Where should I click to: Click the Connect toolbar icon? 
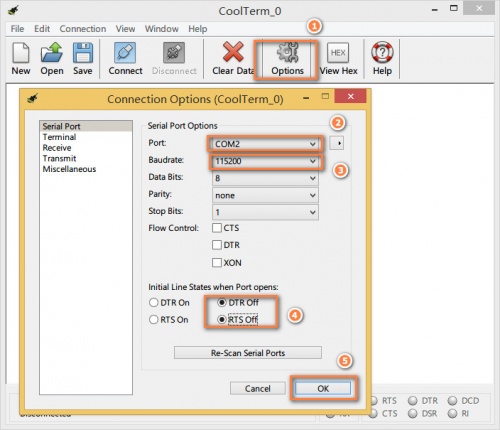125,53
